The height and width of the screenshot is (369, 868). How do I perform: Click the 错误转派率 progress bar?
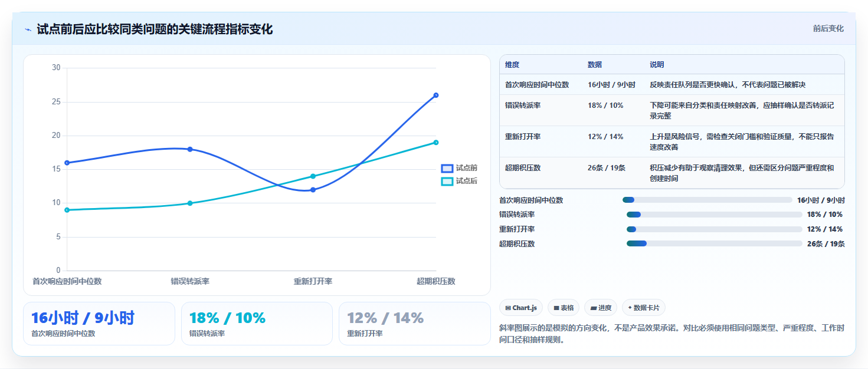coord(714,215)
